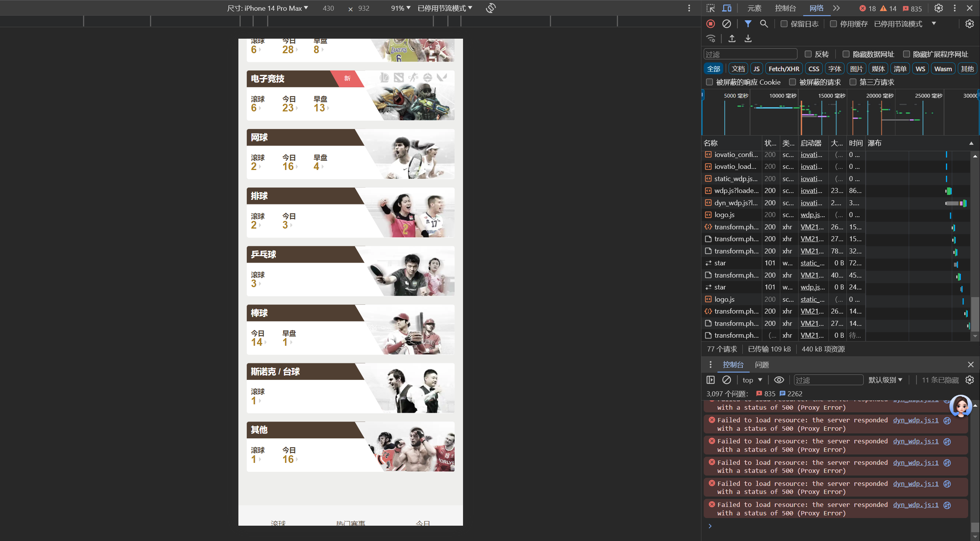Stop recording network log
The image size is (980, 541).
(711, 24)
